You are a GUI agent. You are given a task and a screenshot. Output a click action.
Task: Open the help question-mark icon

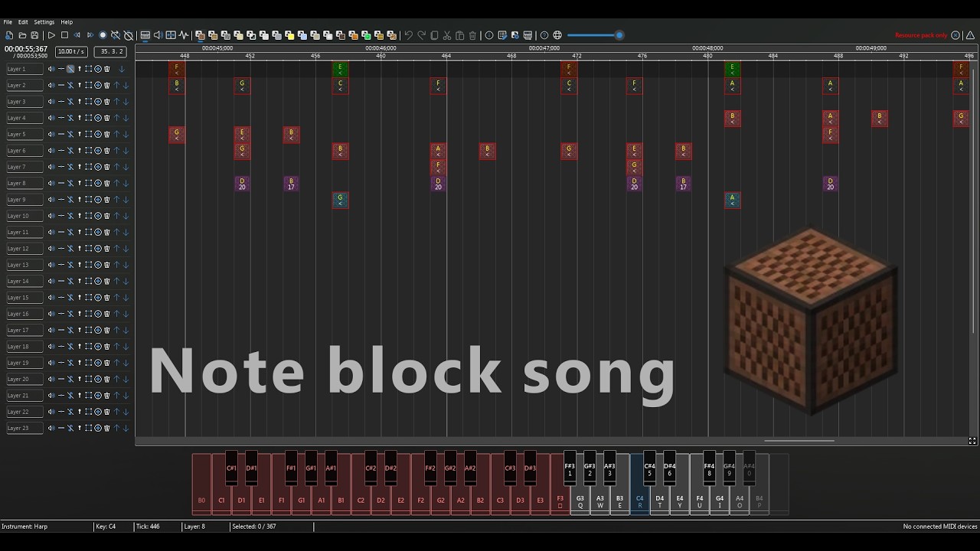coord(544,35)
